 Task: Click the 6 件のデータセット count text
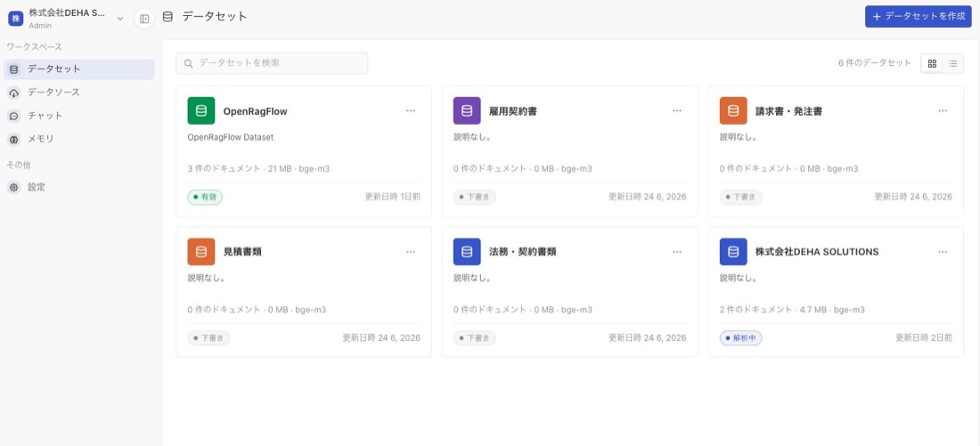coord(875,63)
